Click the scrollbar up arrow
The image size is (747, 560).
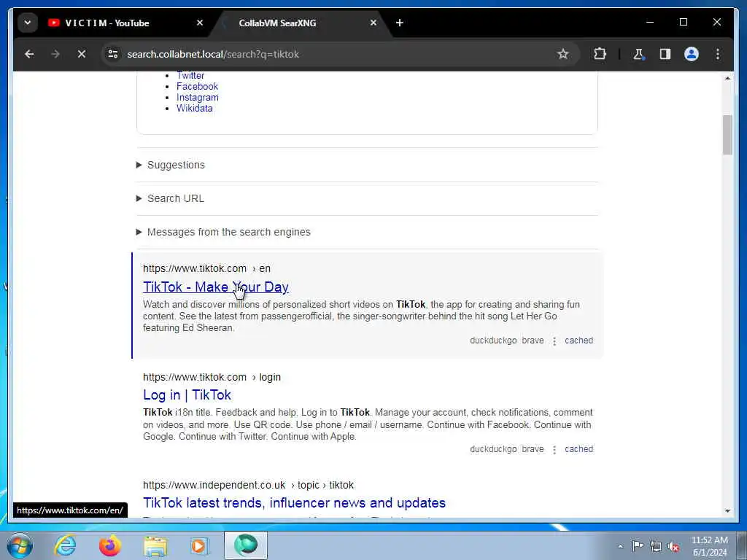click(727, 77)
